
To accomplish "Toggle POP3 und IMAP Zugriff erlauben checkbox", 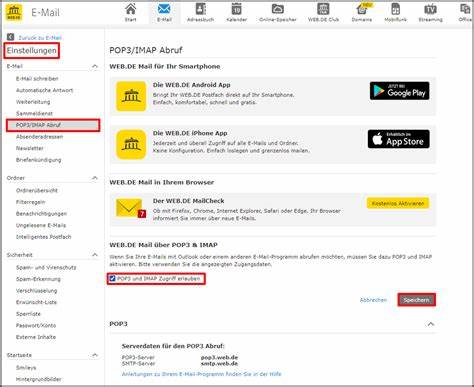I will coord(112,278).
